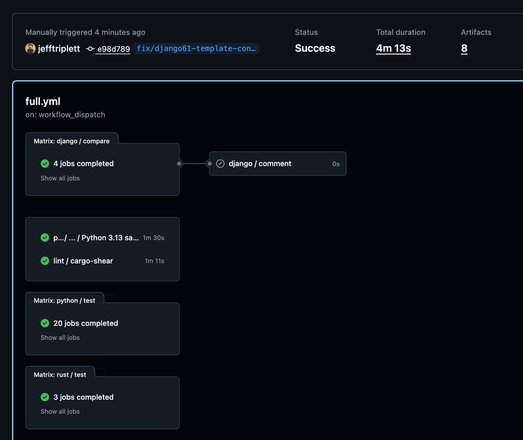Screen dimensions: 523x440
Task: Click the on: workflow_dispatch text
Action: (65, 115)
